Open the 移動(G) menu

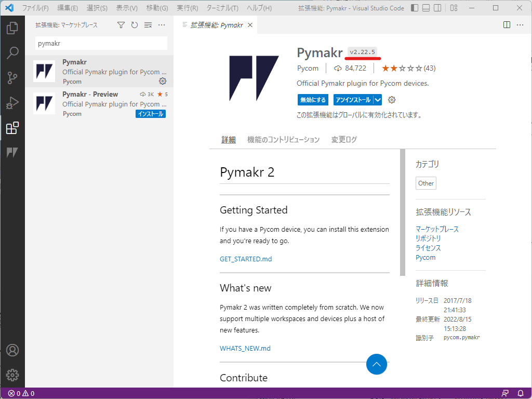(157, 8)
